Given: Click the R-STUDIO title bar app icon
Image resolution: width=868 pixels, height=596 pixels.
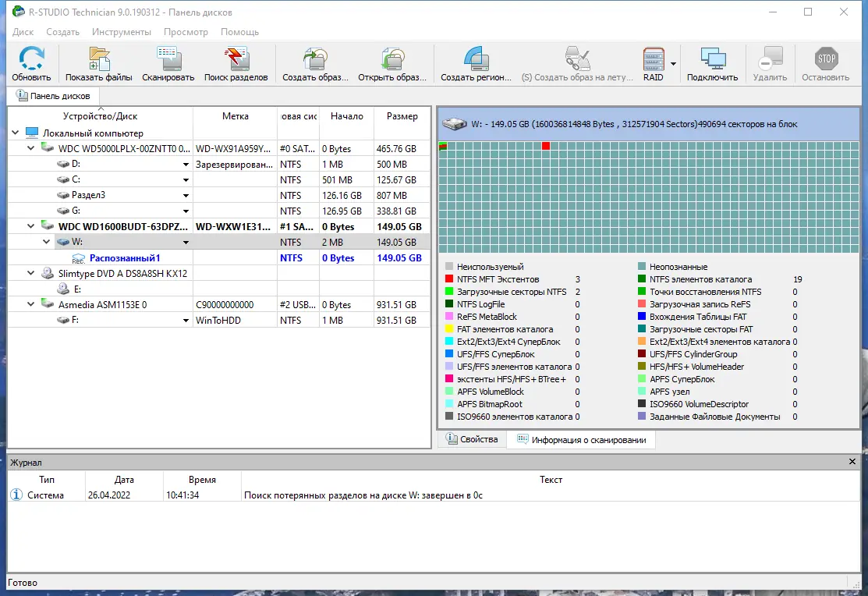Looking at the screenshot, I should point(18,11).
